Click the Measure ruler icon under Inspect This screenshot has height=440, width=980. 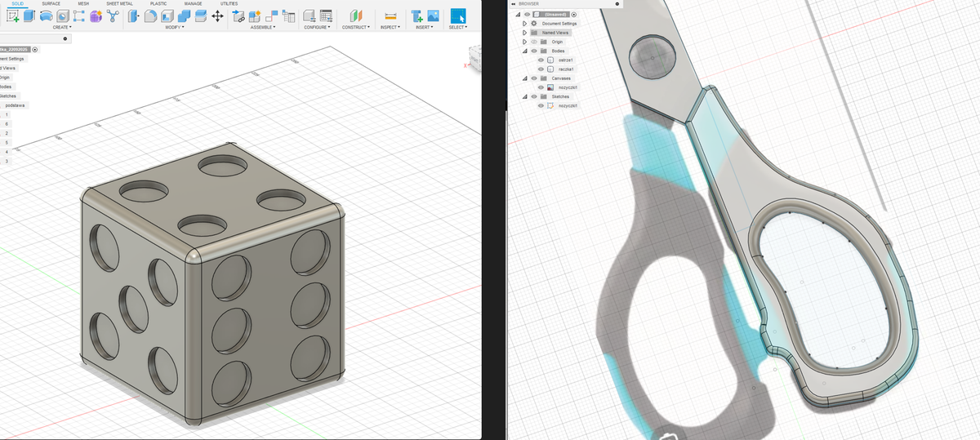[390, 16]
